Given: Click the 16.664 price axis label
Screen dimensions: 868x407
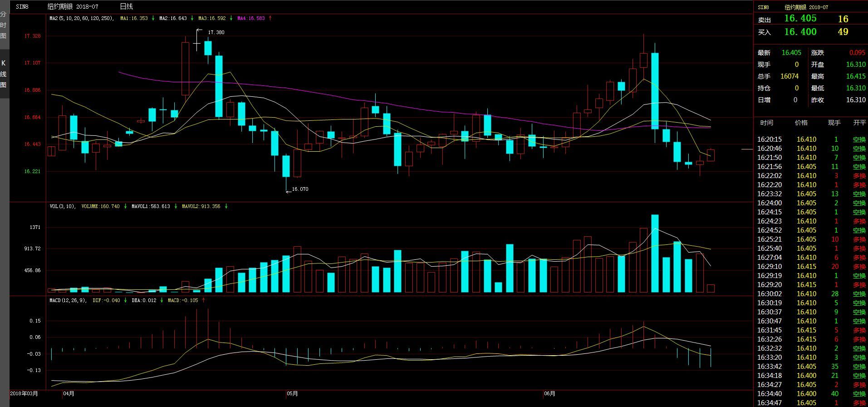Looking at the screenshot, I should pyautogui.click(x=32, y=118).
